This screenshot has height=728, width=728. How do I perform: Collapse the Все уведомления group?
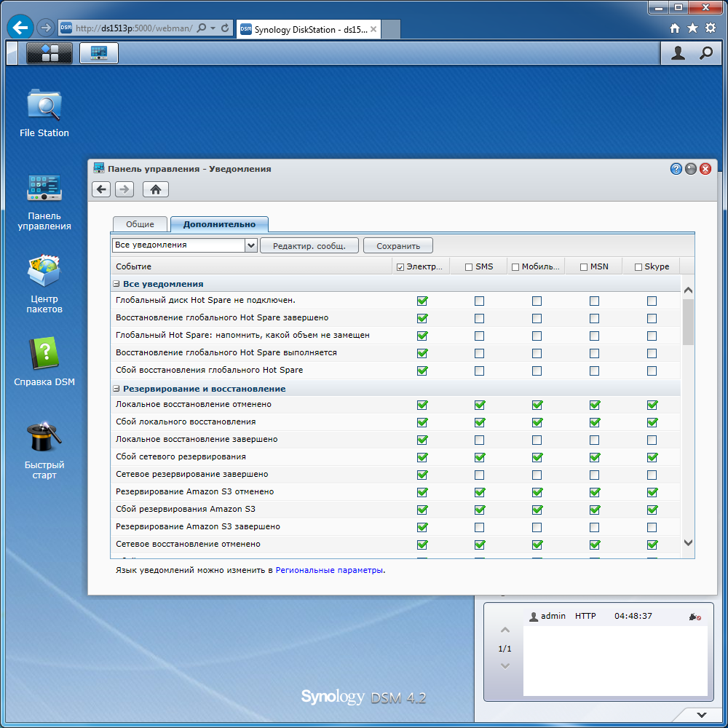(x=116, y=284)
